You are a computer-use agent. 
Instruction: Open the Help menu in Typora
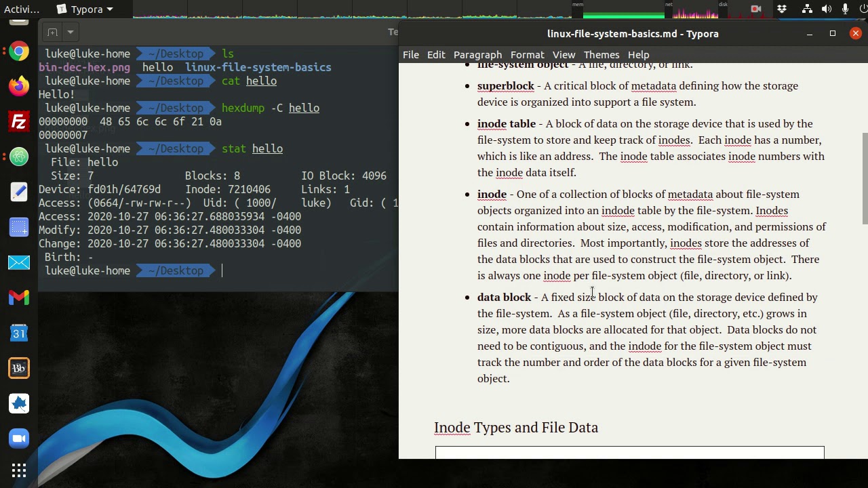coord(638,54)
